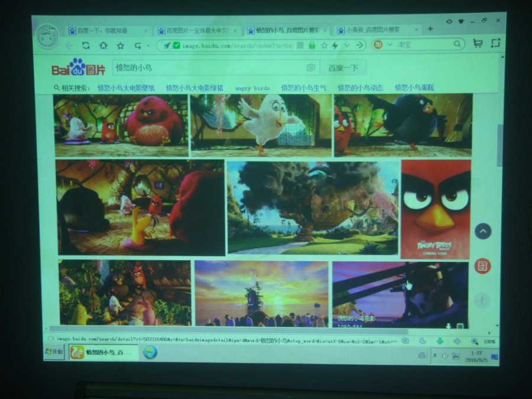Click the round scroll-to-top arrow button
This screenshot has width=532, height=399.
(x=483, y=231)
